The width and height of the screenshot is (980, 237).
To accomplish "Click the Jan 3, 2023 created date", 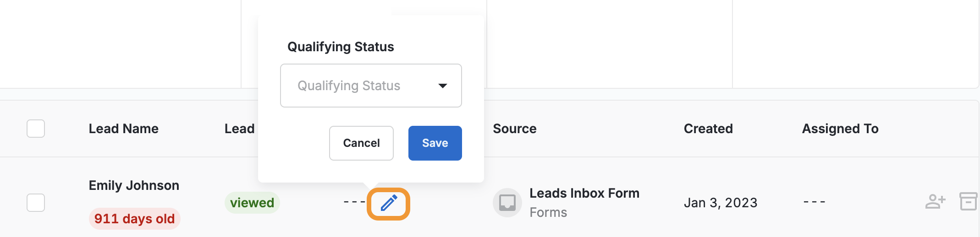I will point(720,203).
